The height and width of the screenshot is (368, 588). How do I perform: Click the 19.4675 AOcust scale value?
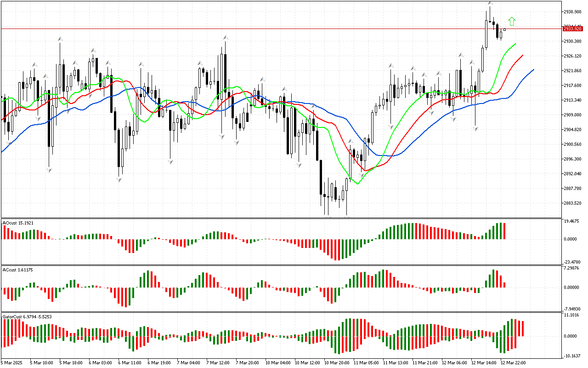(x=572, y=221)
